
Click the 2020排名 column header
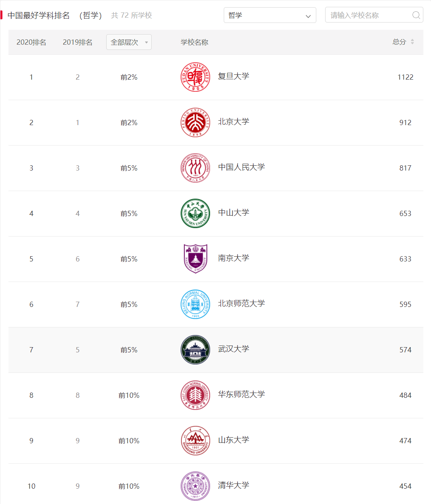pos(31,42)
